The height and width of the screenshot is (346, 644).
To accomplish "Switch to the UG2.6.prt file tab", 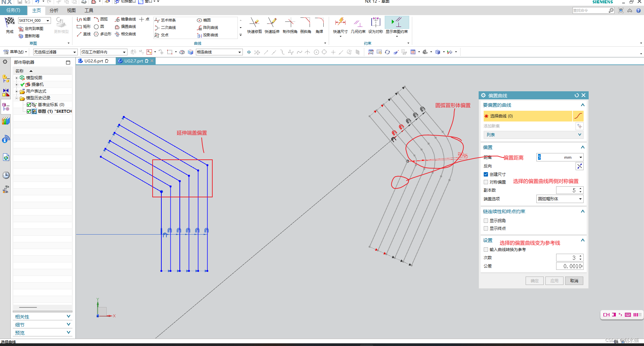I will click(x=94, y=61).
